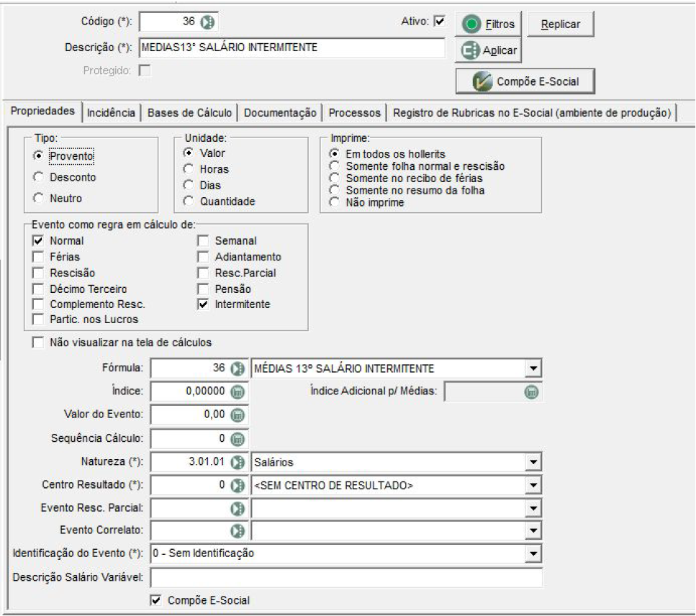
Task: Click lookup icon for Evento Correlato
Action: click(238, 531)
